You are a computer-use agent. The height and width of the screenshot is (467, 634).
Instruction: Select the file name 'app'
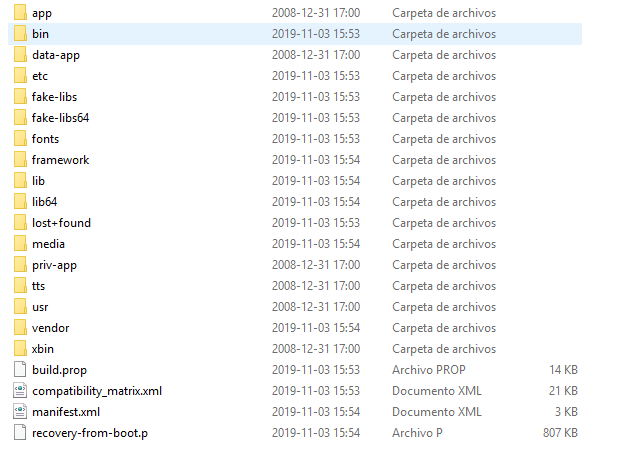pyautogui.click(x=42, y=14)
